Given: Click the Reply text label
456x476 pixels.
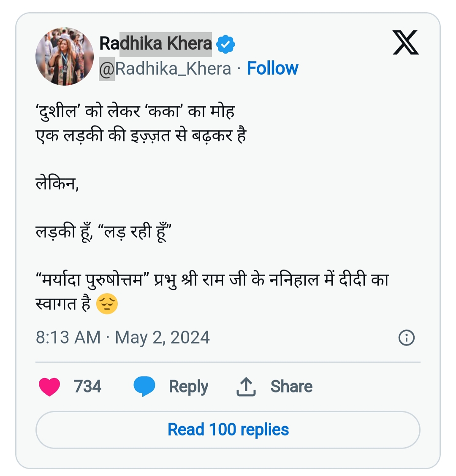Looking at the screenshot, I should (188, 387).
